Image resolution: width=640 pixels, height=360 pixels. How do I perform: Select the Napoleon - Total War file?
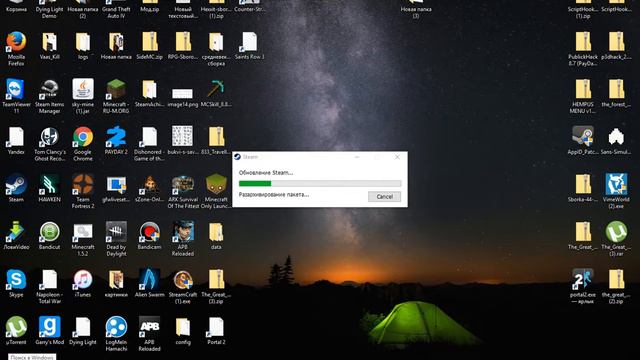click(49, 280)
